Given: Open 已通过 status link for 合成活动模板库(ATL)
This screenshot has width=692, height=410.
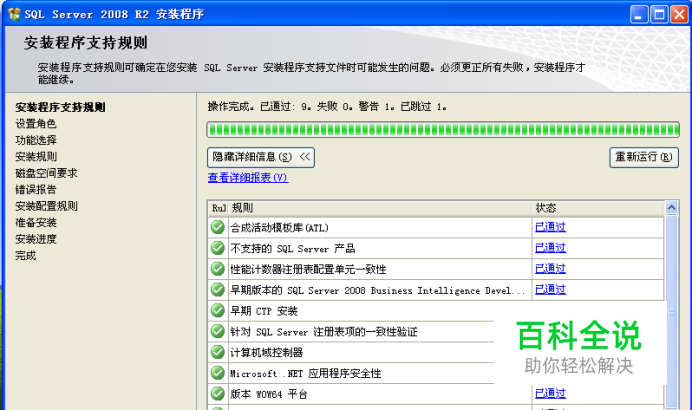Looking at the screenshot, I should [x=550, y=227].
